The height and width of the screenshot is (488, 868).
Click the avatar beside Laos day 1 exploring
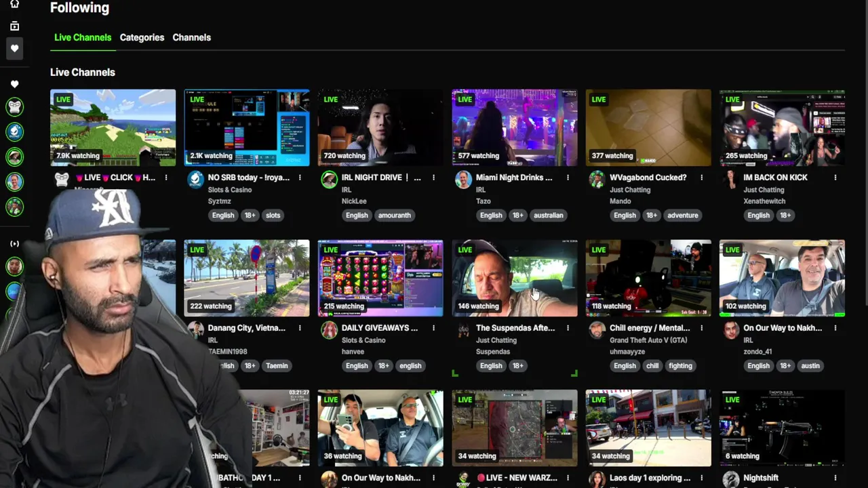pyautogui.click(x=597, y=479)
